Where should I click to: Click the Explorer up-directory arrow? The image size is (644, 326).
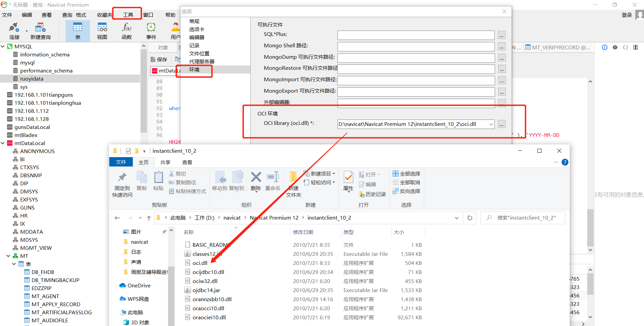click(149, 218)
